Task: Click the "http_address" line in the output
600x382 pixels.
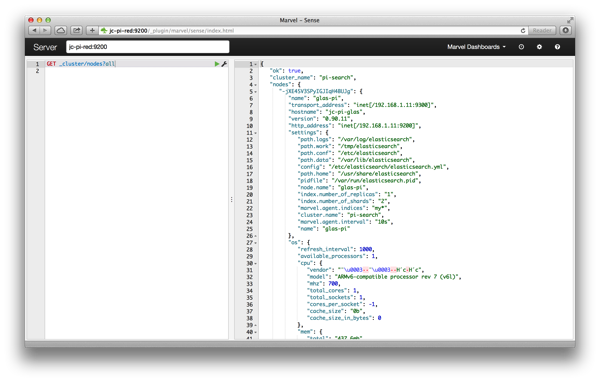Action: pyautogui.click(x=354, y=126)
